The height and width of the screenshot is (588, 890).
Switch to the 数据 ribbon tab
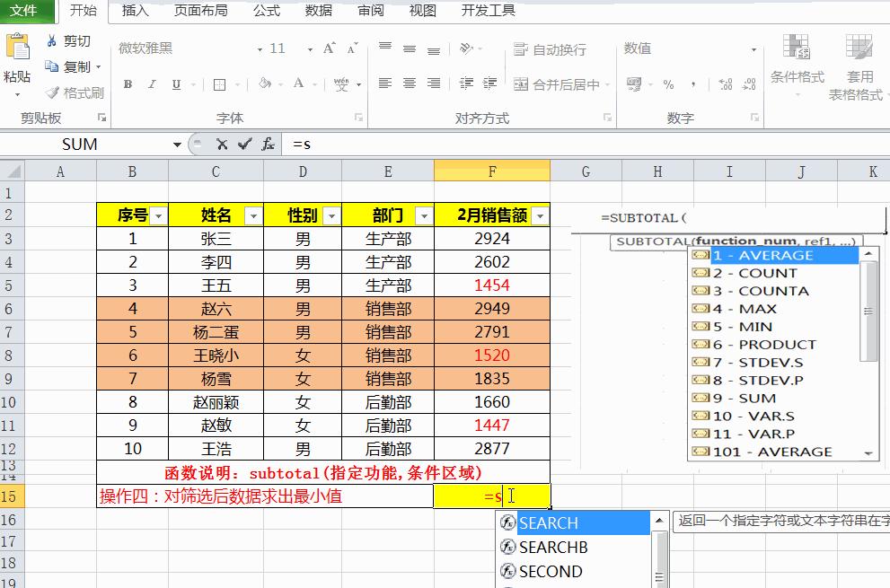click(317, 12)
